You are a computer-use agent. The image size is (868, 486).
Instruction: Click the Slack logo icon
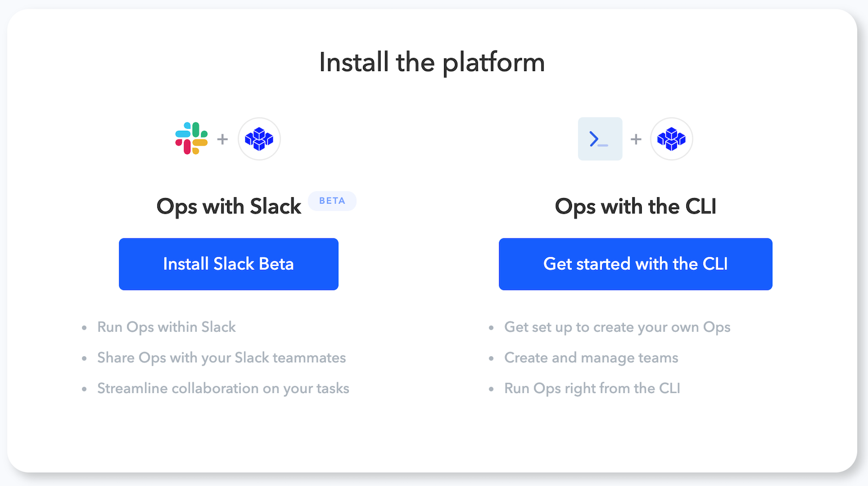click(x=192, y=138)
